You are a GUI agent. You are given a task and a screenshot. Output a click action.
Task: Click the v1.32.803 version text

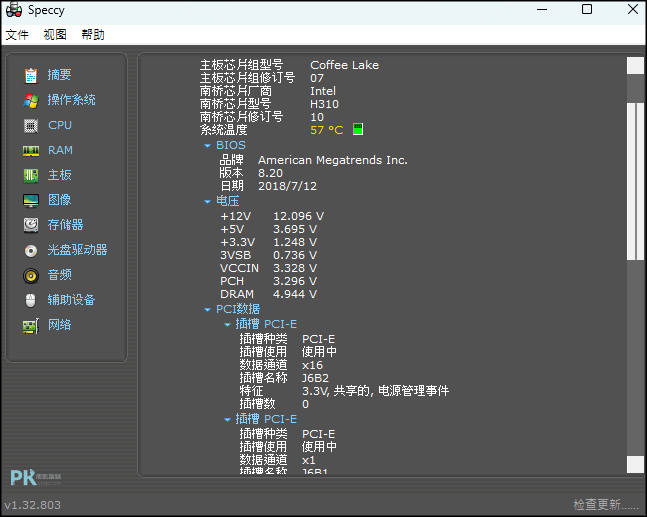coord(33,505)
